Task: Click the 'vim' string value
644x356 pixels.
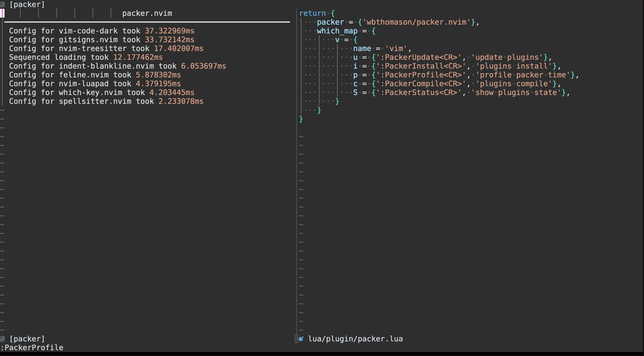Action: pos(396,49)
